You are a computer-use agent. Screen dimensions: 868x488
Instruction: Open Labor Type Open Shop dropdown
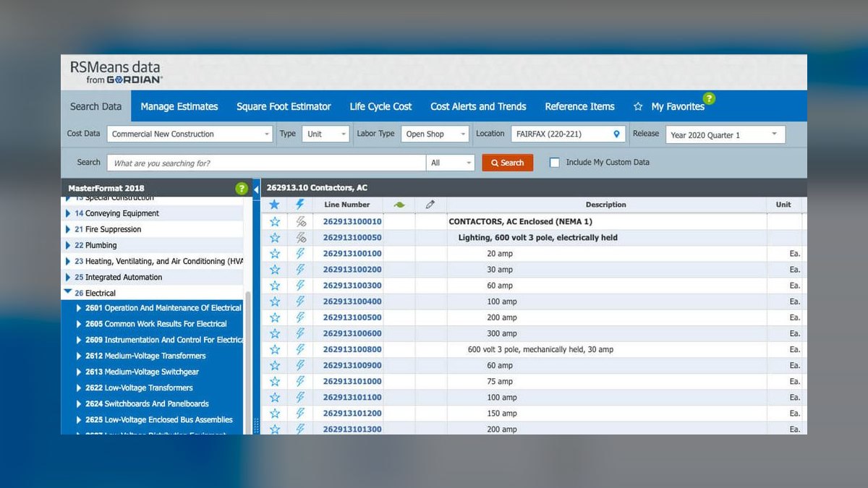[435, 134]
